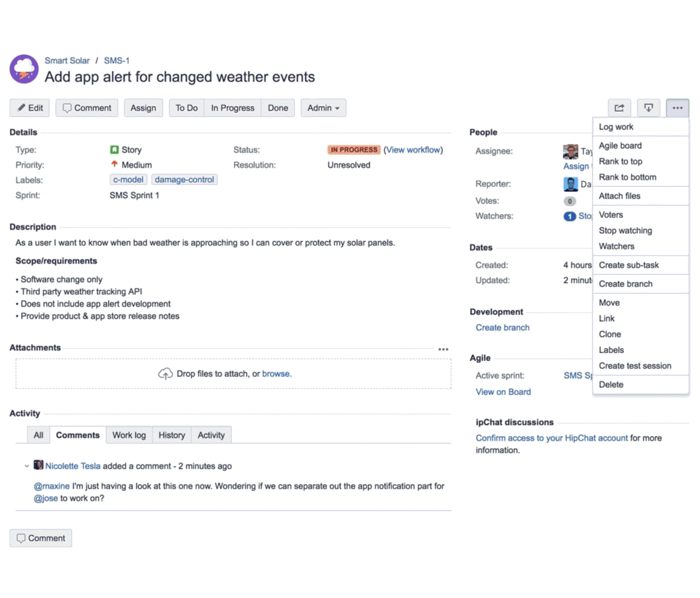This screenshot has height=598, width=700.
Task: Click the Story issue type icon
Action: click(115, 149)
